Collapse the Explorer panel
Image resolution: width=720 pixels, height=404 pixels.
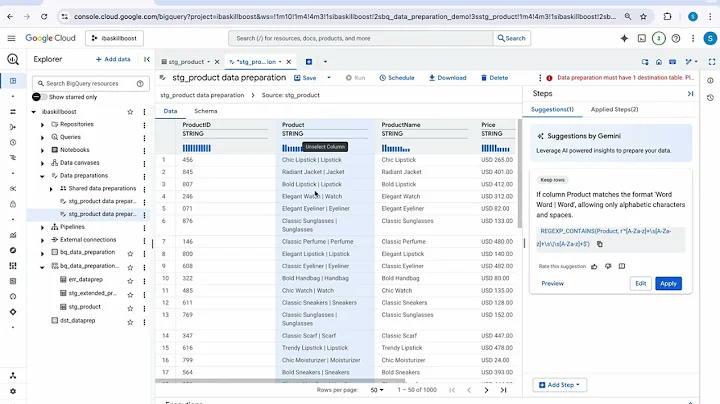pos(147,59)
